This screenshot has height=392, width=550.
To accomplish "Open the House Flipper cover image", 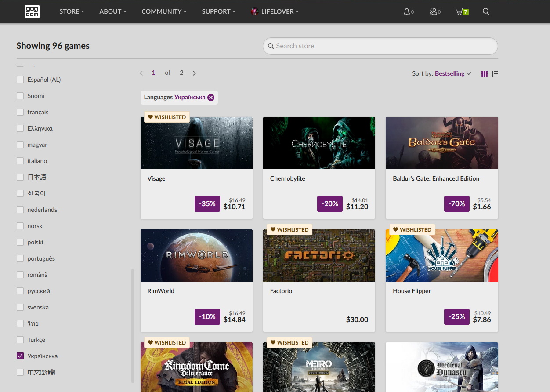I will (442, 255).
